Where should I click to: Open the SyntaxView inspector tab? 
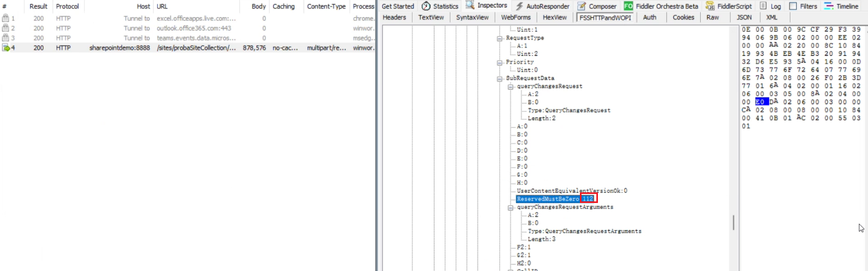(x=472, y=17)
